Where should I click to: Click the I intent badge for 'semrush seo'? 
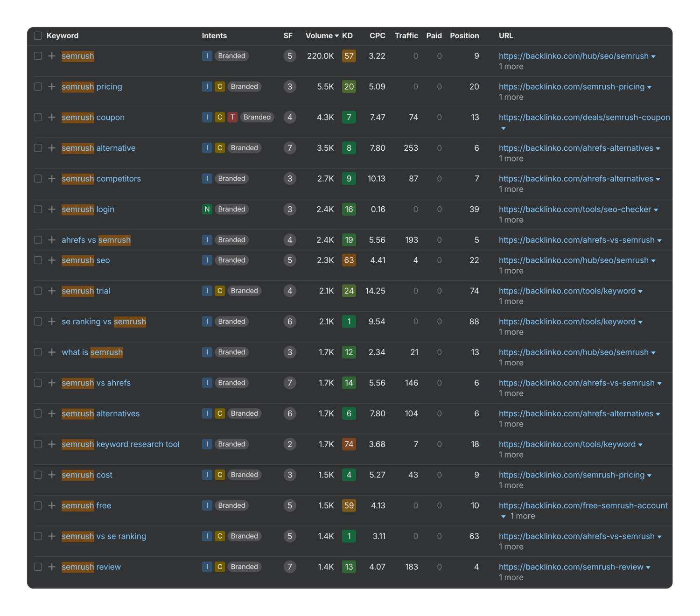[x=207, y=260]
